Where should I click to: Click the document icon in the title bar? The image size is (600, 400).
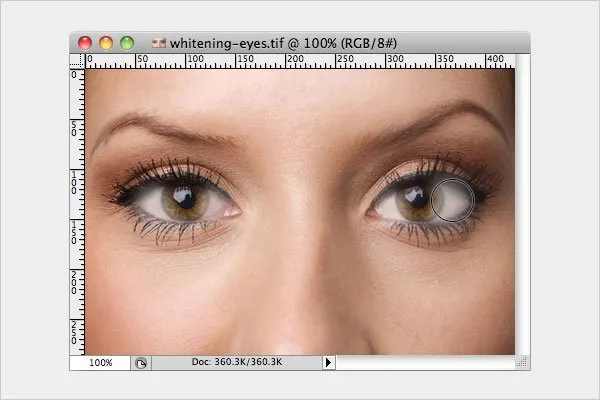tap(159, 43)
